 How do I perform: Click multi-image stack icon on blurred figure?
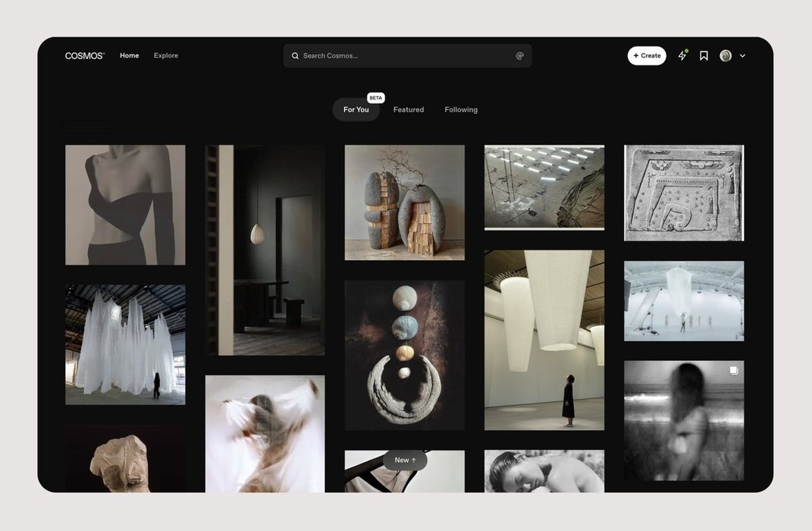click(x=733, y=371)
